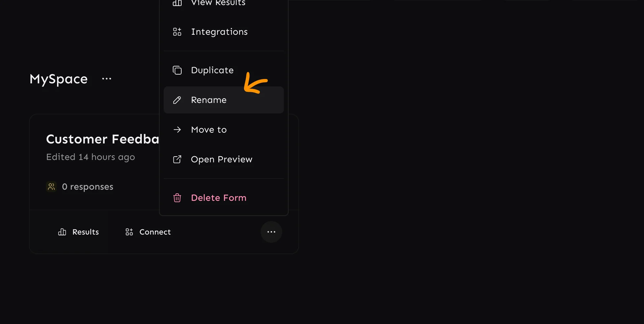
Task: Open the MySpace three-dot options menu
Action: [107, 79]
